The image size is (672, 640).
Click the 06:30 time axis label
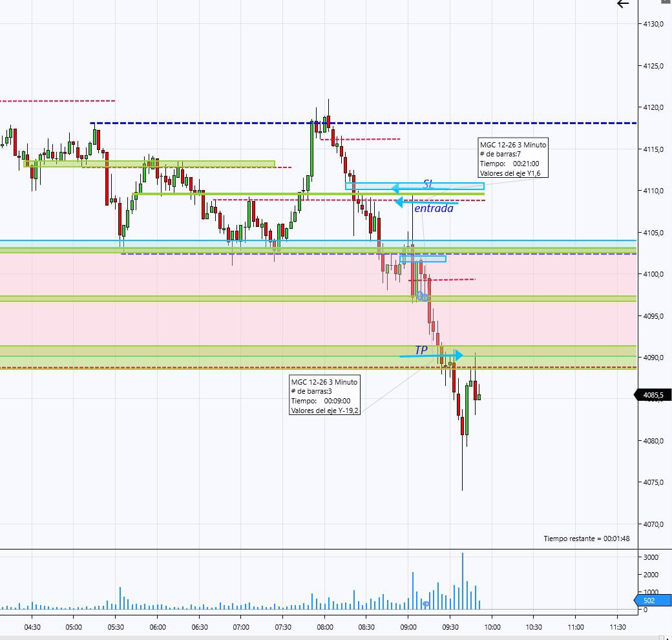199,627
